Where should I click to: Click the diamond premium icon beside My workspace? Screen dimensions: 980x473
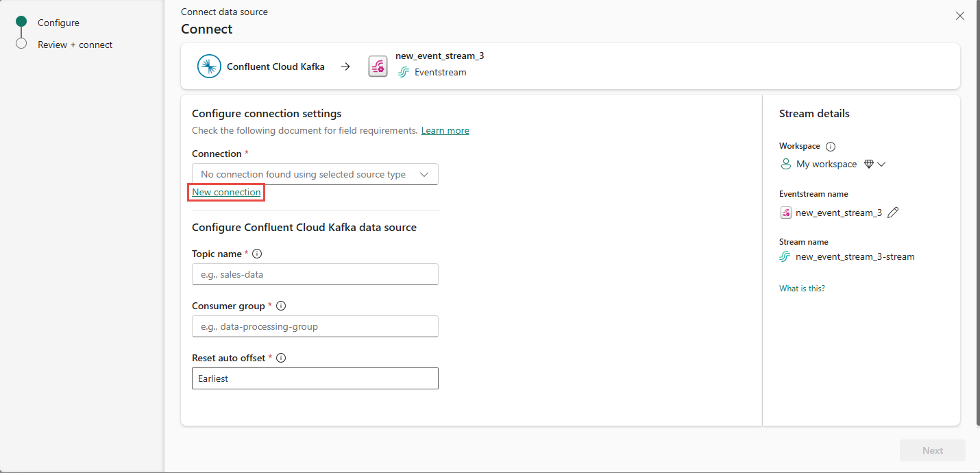tap(868, 164)
